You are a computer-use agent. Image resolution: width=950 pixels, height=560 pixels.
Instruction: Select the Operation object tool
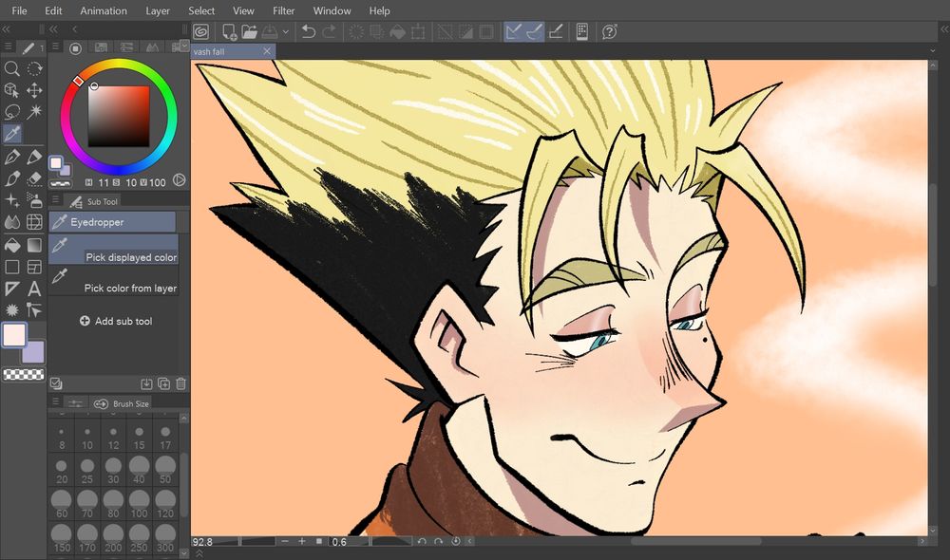pos(11,90)
